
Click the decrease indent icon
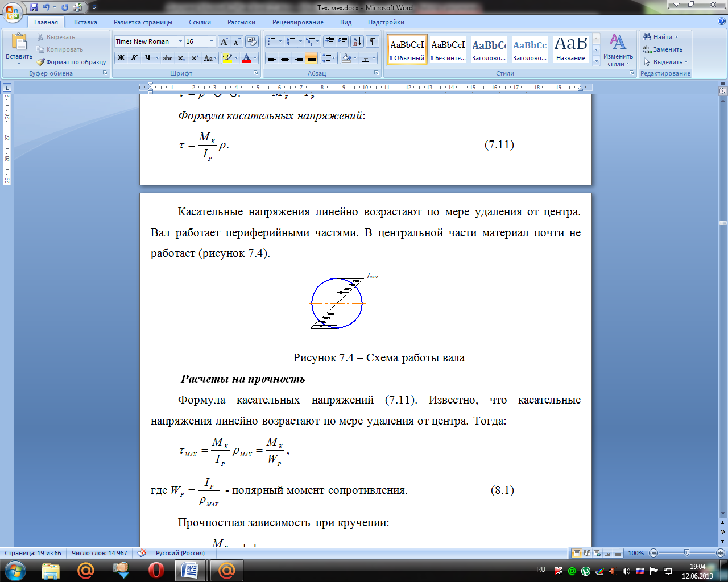click(x=330, y=41)
